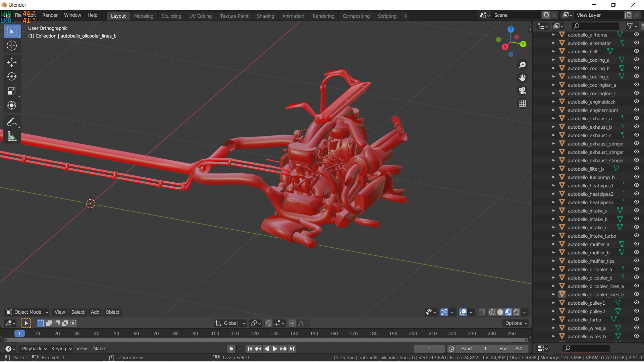Toggle X-ray mode
644x362 pixels.
[482, 312]
